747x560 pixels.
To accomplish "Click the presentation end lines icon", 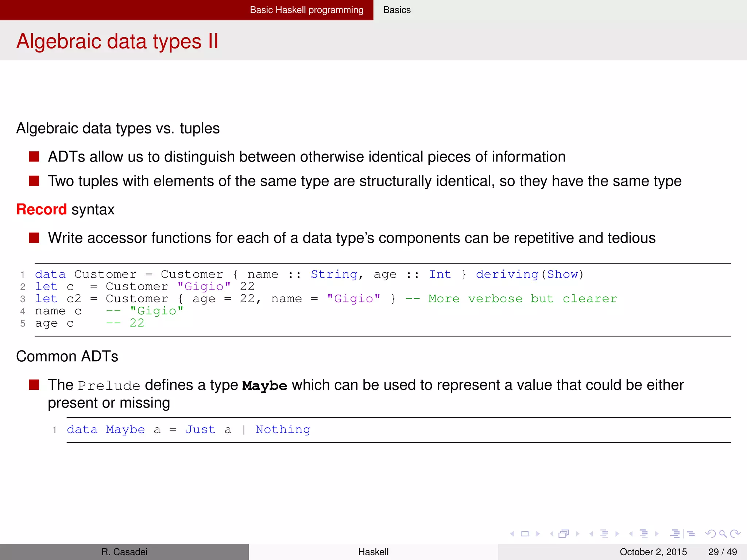I will pyautogui.click(x=691, y=534).
